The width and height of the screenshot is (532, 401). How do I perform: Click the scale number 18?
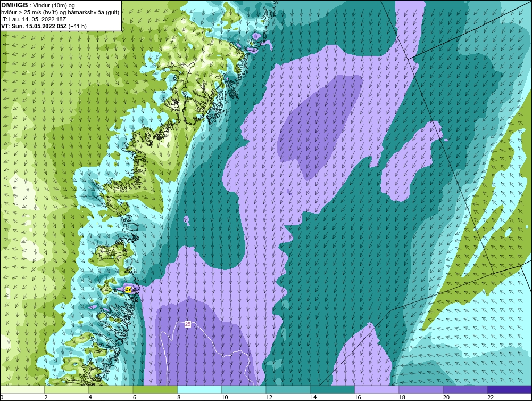click(402, 398)
